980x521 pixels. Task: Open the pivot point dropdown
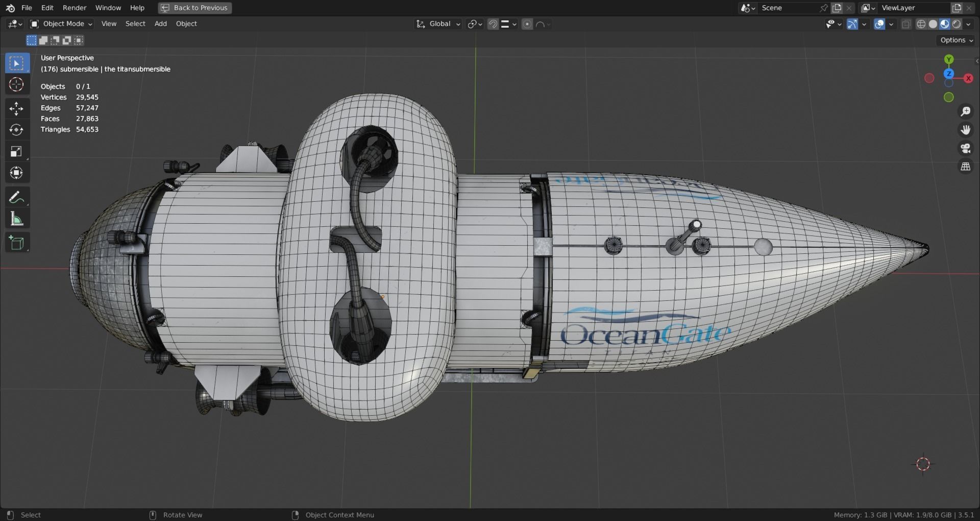point(475,24)
